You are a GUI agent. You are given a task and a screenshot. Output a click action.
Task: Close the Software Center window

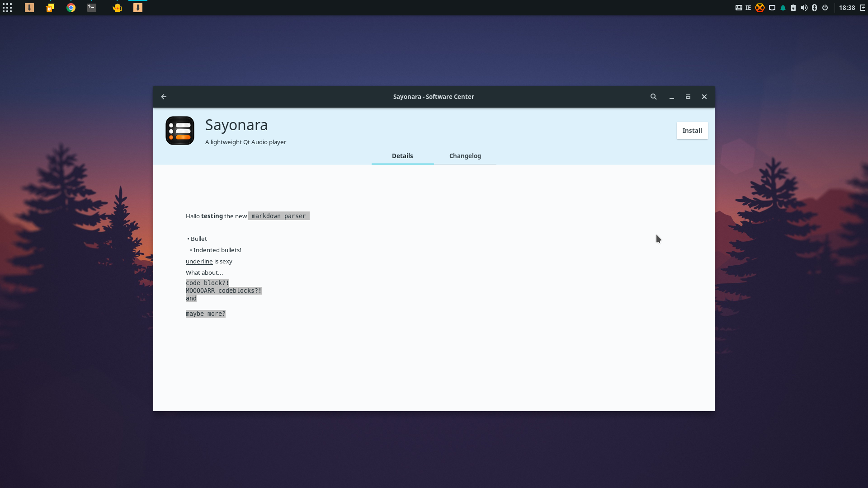click(x=704, y=97)
